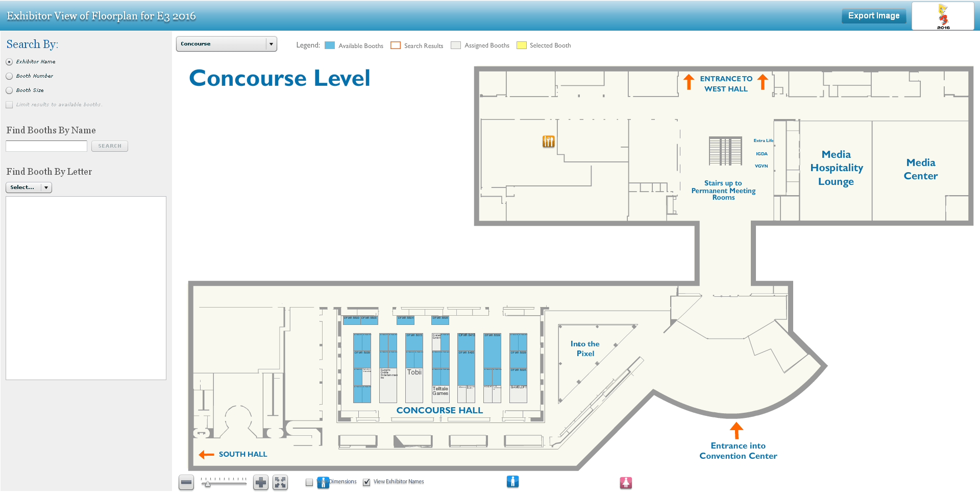Click the arrow above Entrance into Convention Center
980x493 pixels.
(736, 430)
